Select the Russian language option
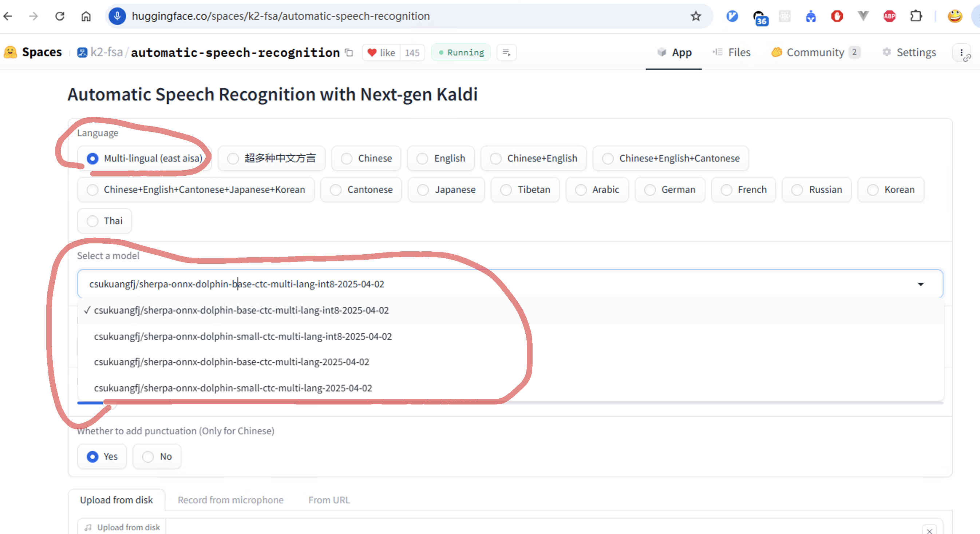980x534 pixels. [817, 189]
